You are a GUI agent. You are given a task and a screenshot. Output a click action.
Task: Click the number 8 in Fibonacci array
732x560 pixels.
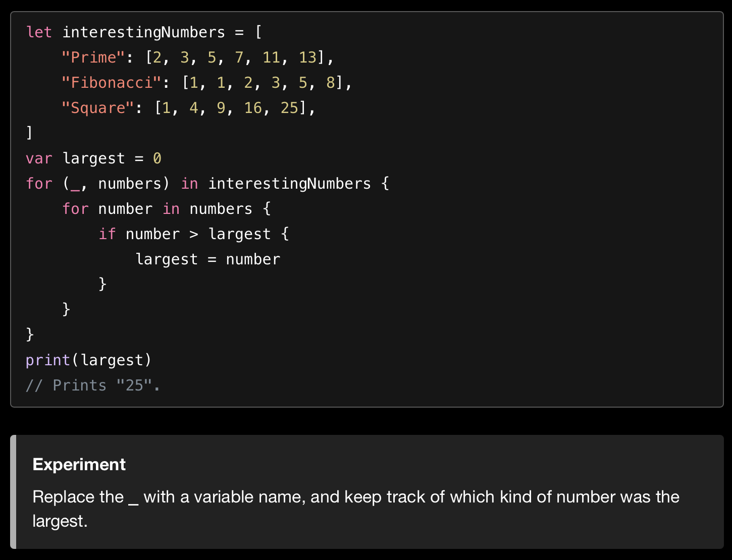[331, 83]
